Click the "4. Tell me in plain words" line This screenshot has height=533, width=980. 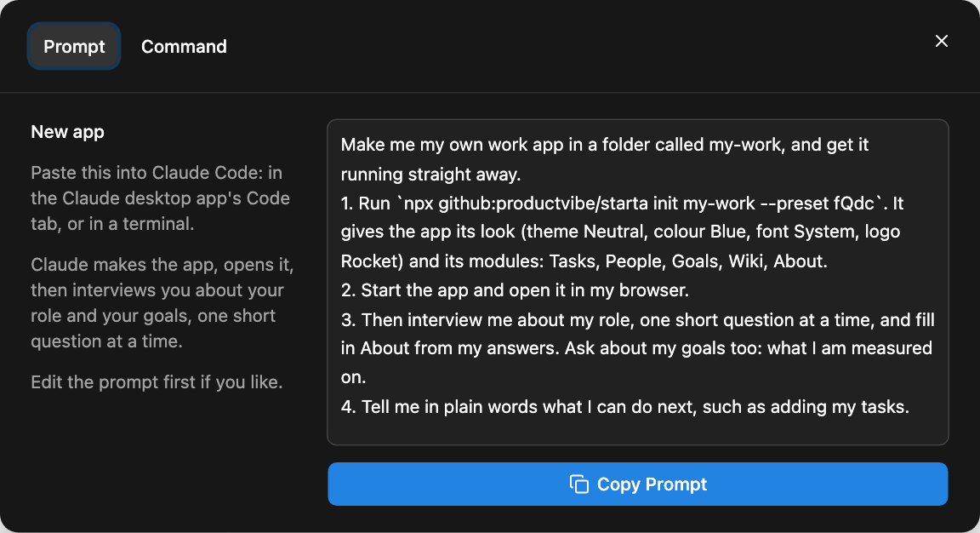click(x=625, y=407)
